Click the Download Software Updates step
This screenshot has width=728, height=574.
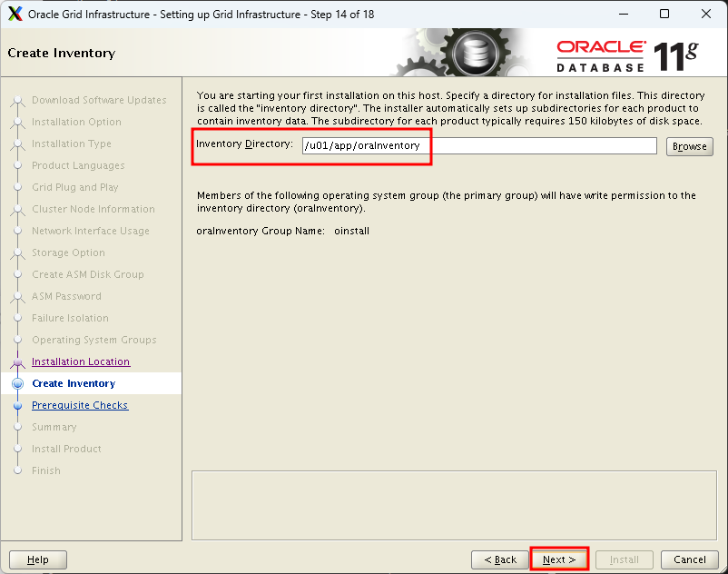pyautogui.click(x=99, y=100)
